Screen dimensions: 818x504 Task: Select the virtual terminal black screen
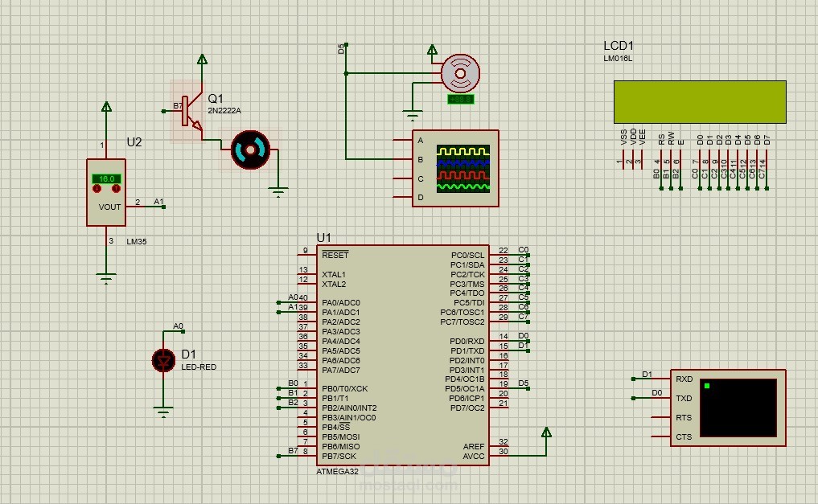[738, 408]
